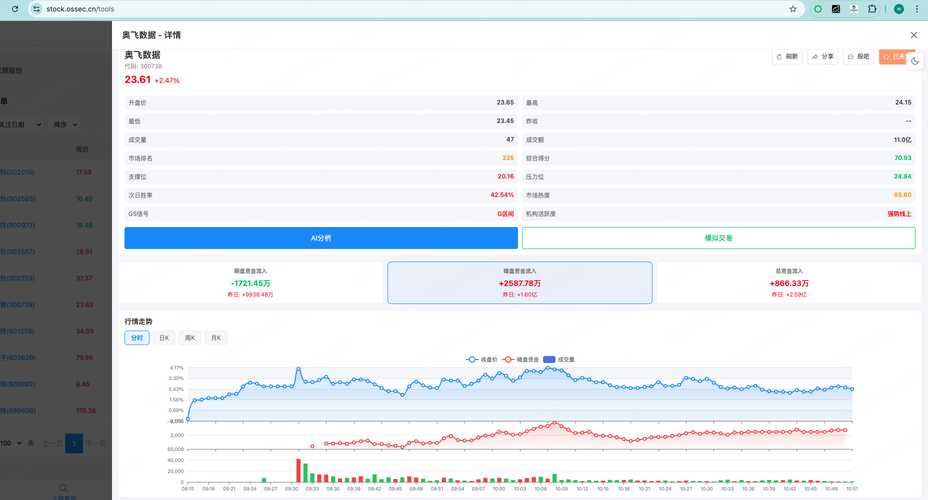Click the tall red volume bar at 09:30
Image resolution: width=928 pixels, height=500 pixels.
pyautogui.click(x=298, y=470)
